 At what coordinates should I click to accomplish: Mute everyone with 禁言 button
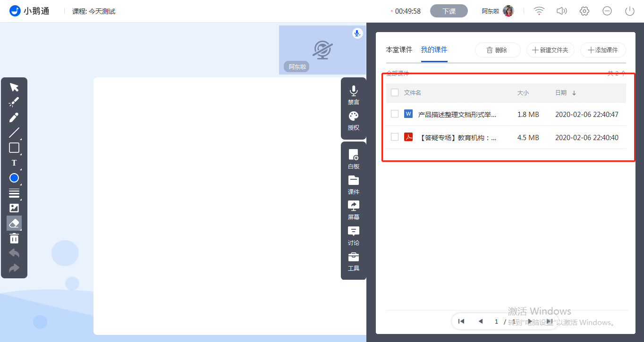click(x=354, y=95)
